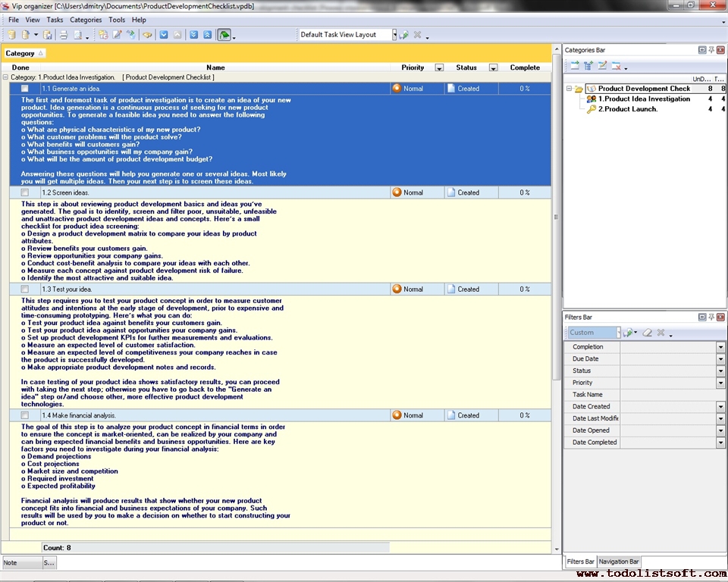The image size is (728, 582).
Task: Sort by the Name column header
Action: (x=215, y=67)
